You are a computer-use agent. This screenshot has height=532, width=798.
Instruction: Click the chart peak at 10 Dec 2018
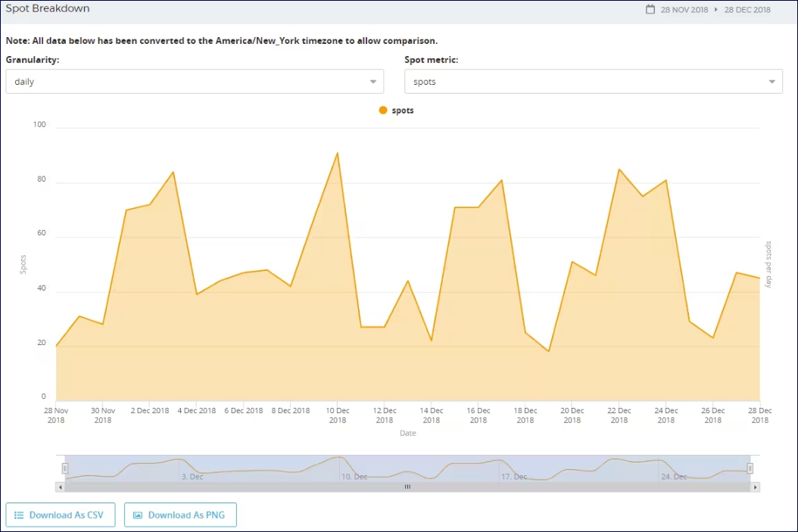pos(338,153)
